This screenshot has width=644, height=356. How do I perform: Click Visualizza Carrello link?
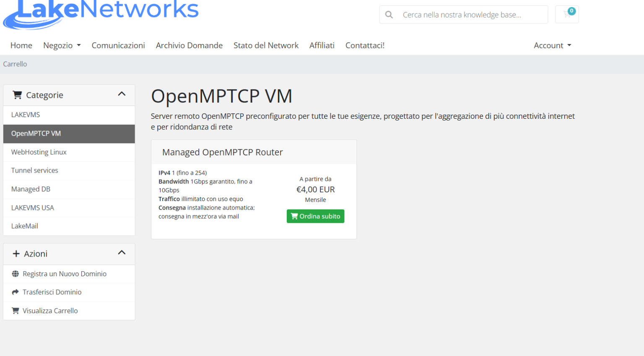click(x=50, y=311)
